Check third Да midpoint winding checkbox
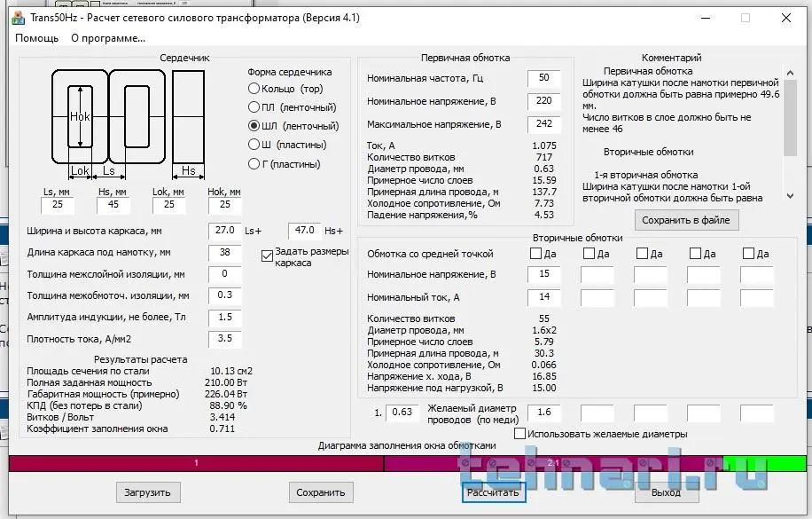812x519 pixels. (x=642, y=254)
